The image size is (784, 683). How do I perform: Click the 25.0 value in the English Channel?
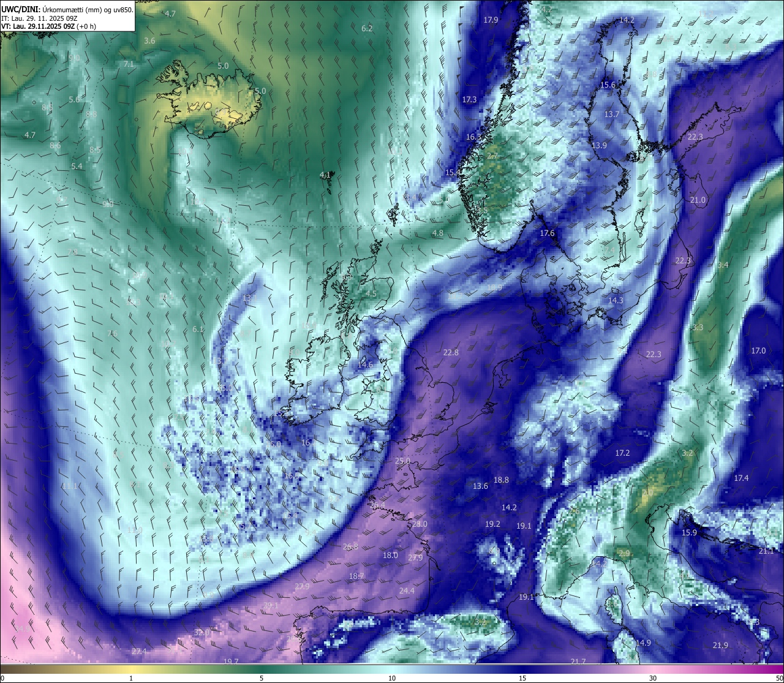pos(402,461)
